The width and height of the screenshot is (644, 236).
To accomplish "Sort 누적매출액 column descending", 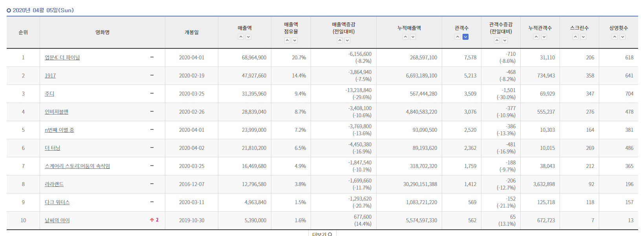I will point(413,37).
